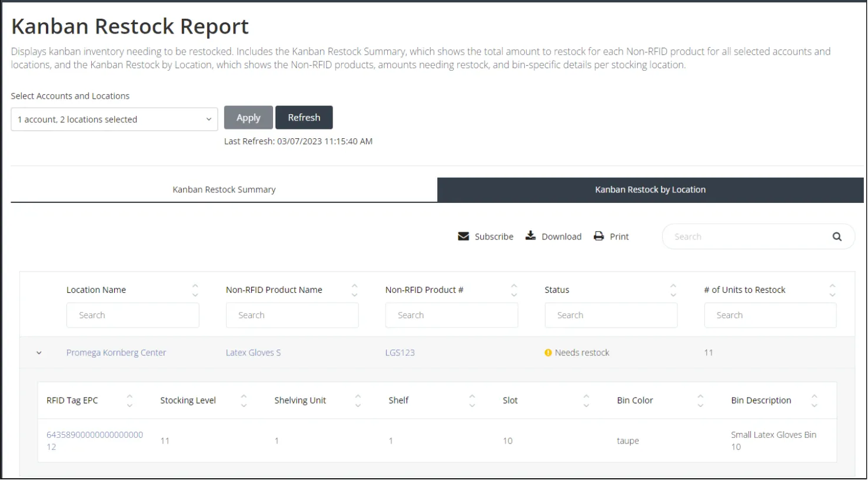The height and width of the screenshot is (480, 868).
Task: Open Promega Kornberg Center link
Action: [x=116, y=353]
